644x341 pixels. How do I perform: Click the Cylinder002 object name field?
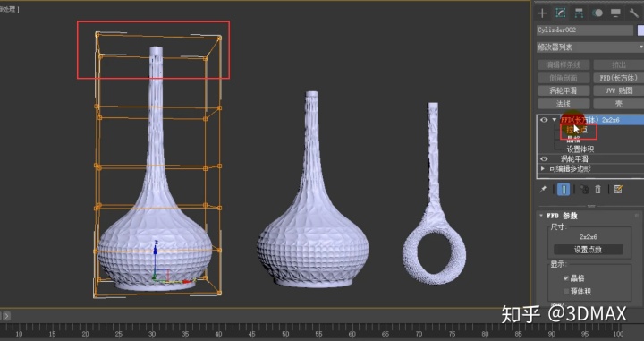584,30
